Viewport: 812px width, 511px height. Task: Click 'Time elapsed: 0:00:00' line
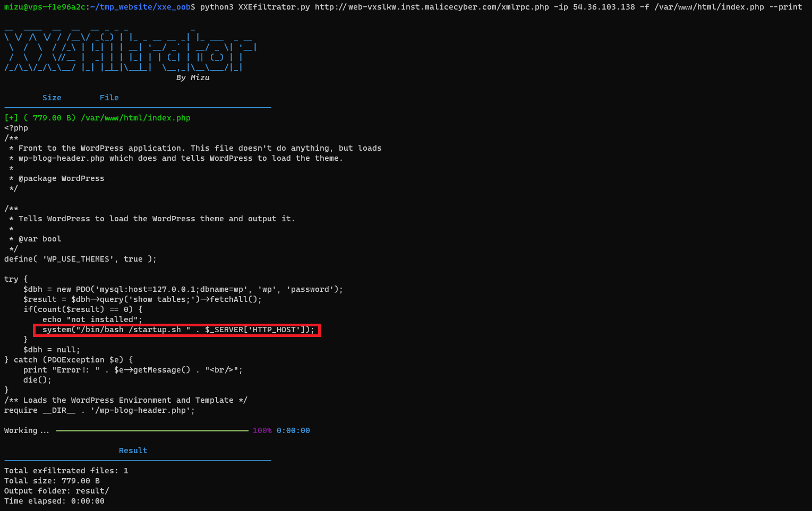pyautogui.click(x=54, y=501)
